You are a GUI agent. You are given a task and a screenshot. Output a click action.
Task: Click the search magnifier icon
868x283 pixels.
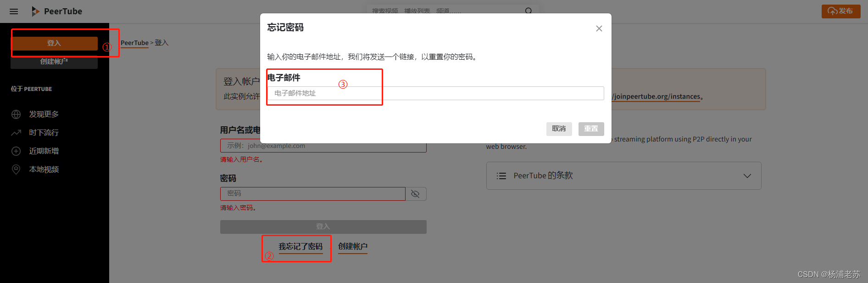(x=529, y=11)
